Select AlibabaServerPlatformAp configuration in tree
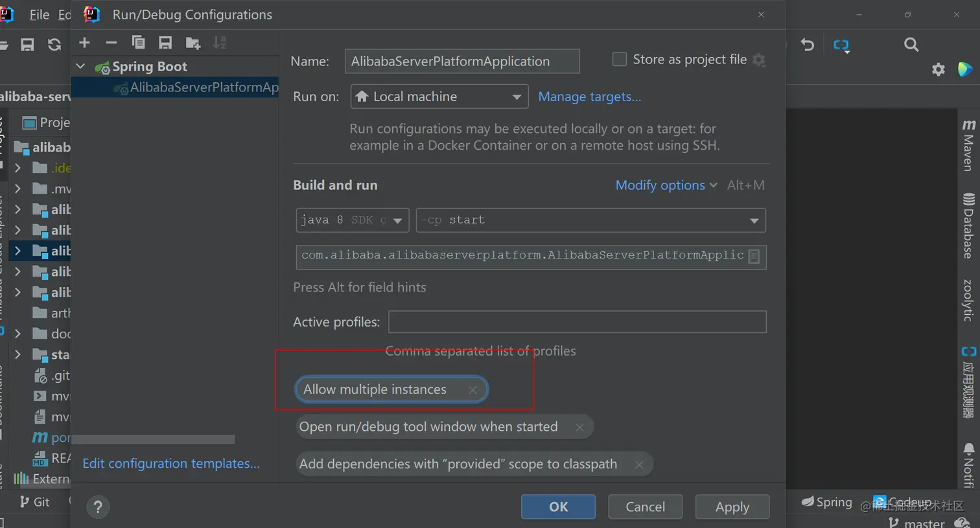980x528 pixels. pos(175,87)
